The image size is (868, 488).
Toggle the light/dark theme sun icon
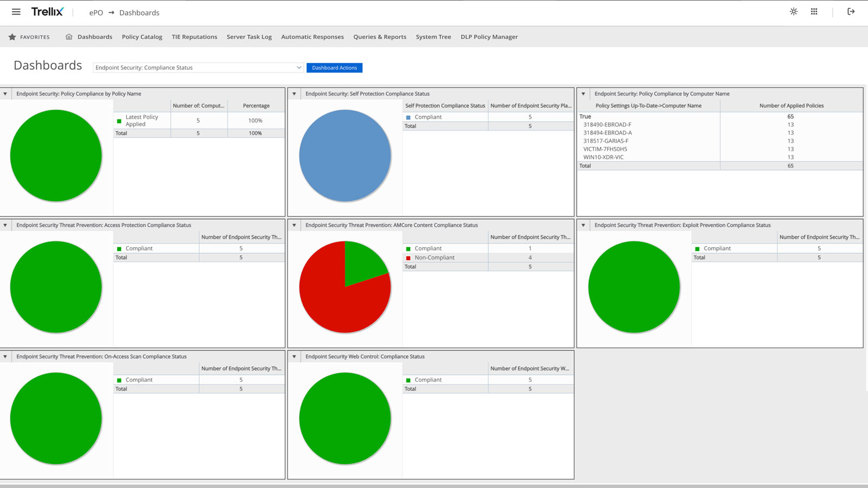click(x=794, y=11)
